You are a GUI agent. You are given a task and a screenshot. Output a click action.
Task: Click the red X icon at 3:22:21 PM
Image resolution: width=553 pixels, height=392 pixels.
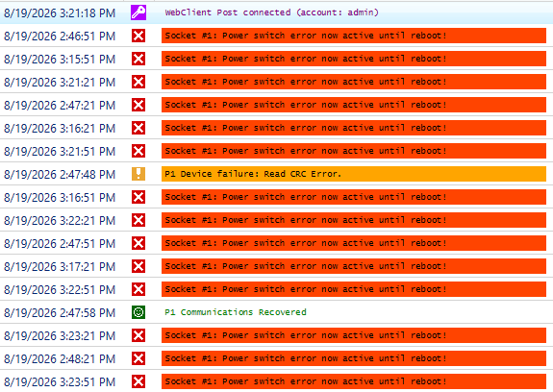tap(138, 220)
